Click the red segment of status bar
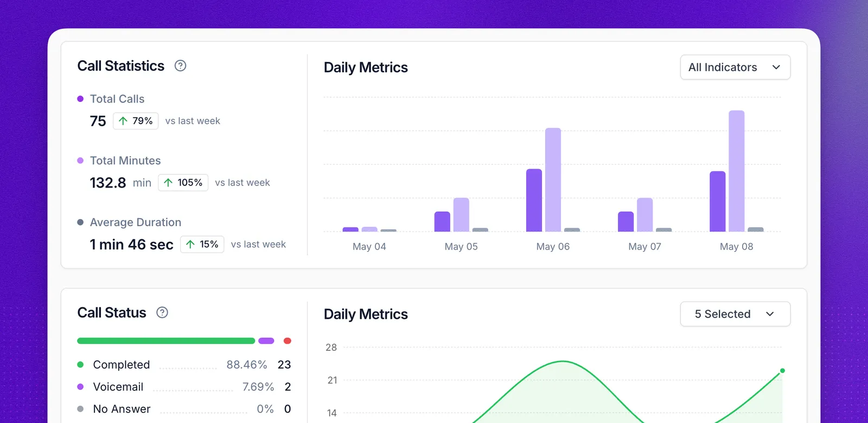 288,341
